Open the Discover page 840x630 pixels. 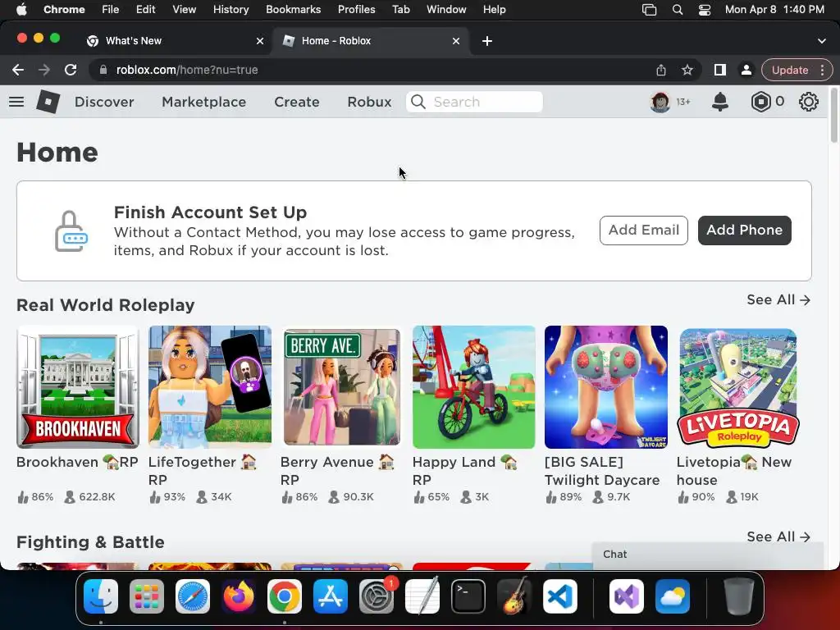tap(104, 102)
